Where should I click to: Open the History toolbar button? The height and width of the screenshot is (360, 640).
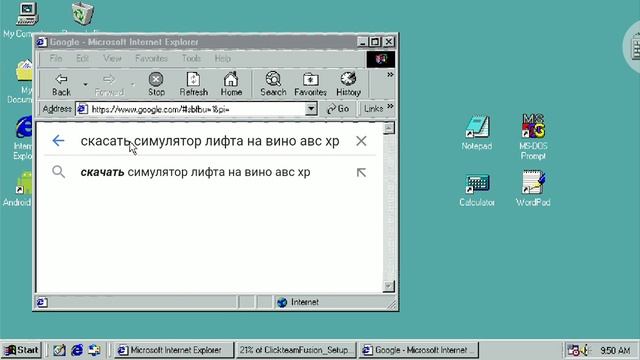coord(348,84)
